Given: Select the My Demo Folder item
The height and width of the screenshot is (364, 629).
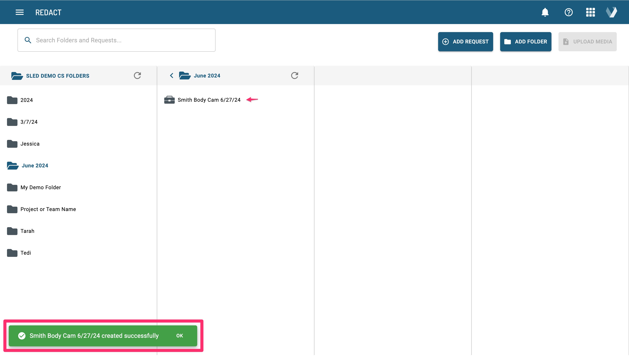Looking at the screenshot, I should click(x=40, y=187).
